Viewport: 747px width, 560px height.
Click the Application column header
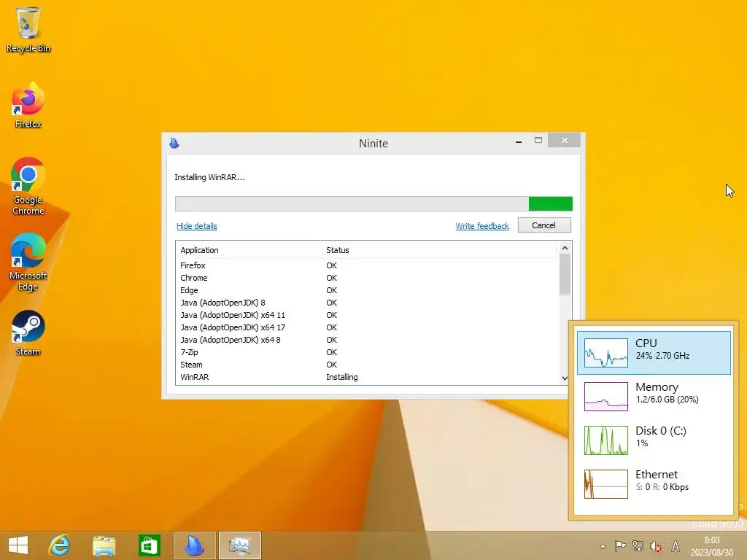pos(249,250)
